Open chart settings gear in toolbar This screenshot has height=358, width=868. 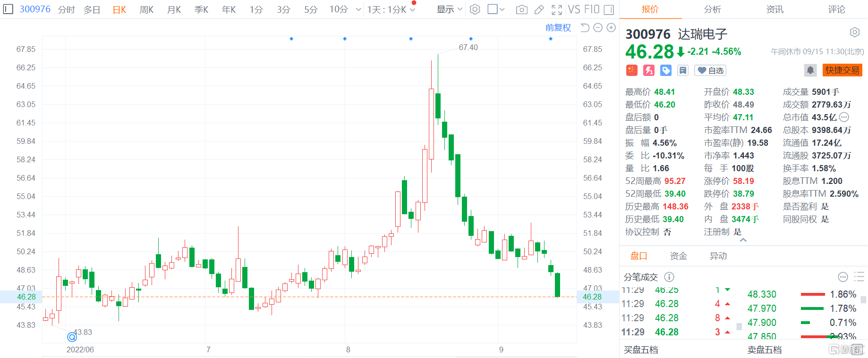pyautogui.click(x=475, y=9)
